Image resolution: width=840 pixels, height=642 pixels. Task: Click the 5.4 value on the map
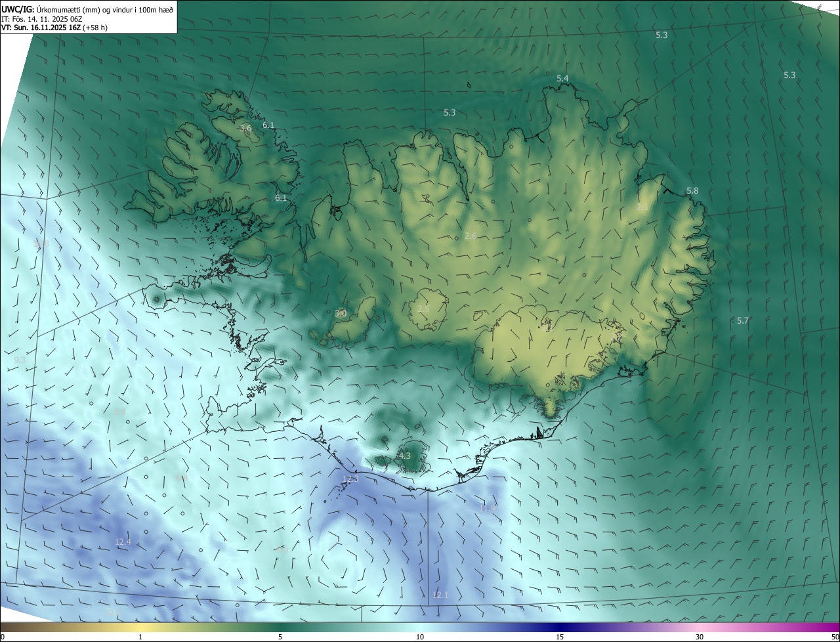pos(562,79)
